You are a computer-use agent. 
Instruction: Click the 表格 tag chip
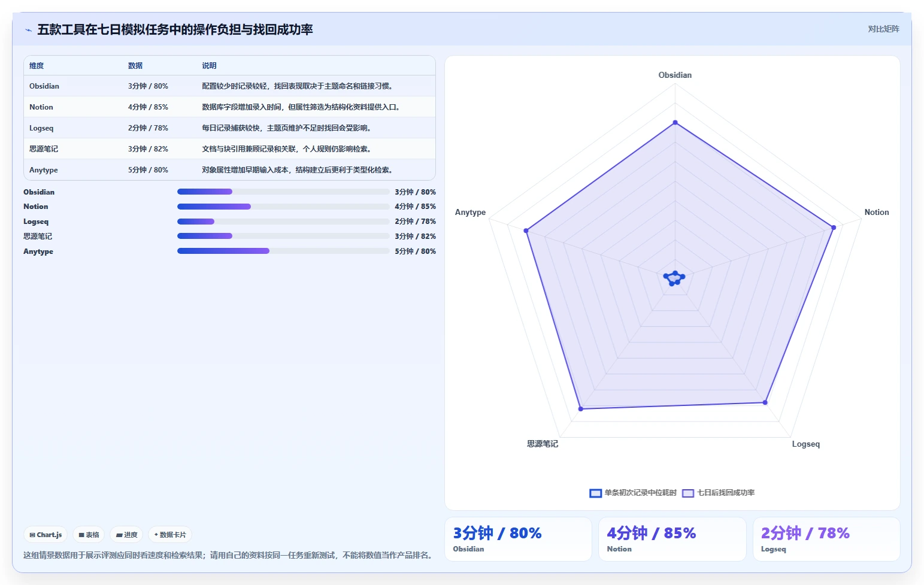click(x=89, y=535)
